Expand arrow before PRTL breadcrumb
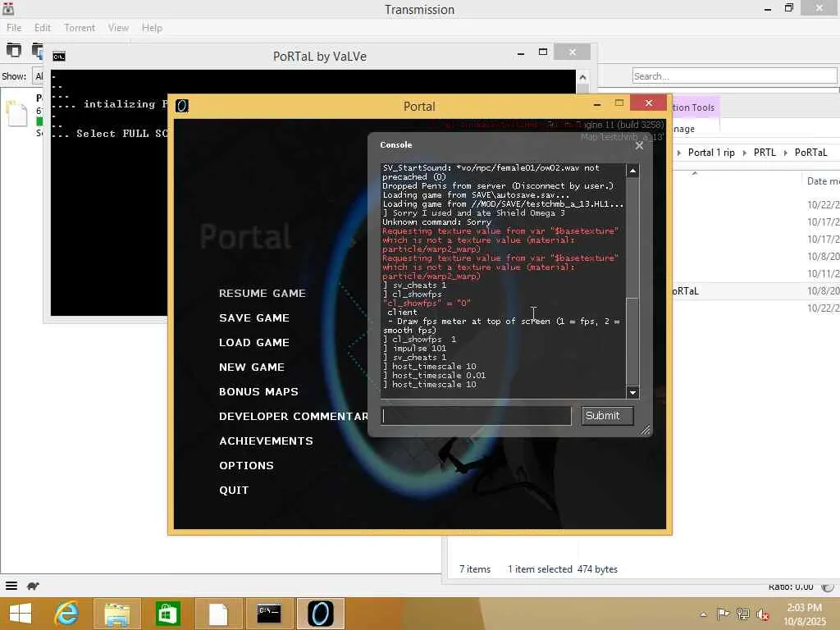The height and width of the screenshot is (630, 840). [x=744, y=153]
